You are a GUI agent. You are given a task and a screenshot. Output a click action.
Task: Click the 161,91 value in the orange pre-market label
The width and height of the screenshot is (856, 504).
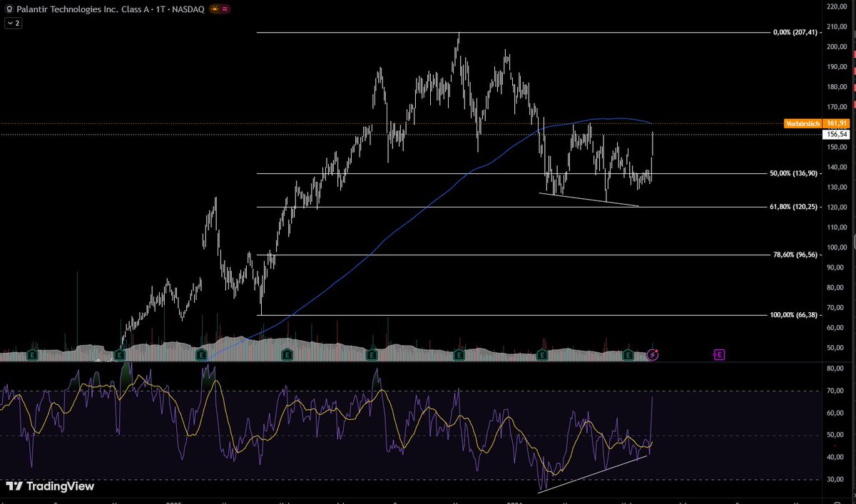click(837, 123)
